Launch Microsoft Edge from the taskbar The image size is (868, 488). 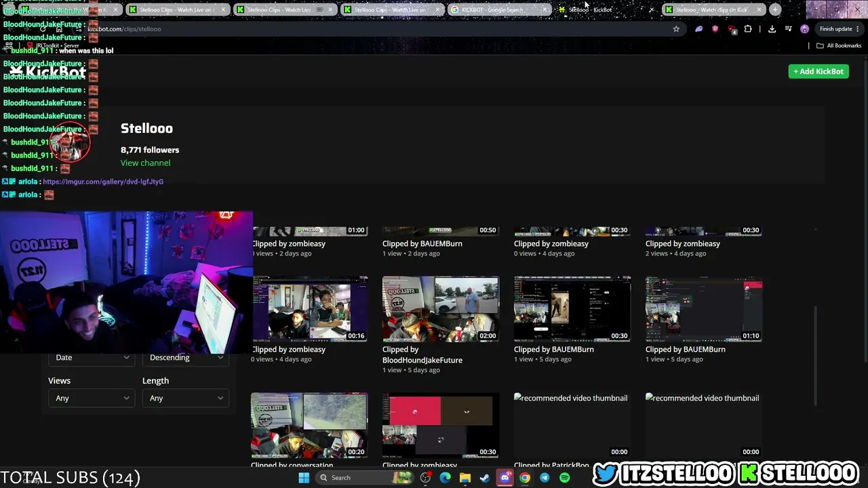click(x=445, y=478)
